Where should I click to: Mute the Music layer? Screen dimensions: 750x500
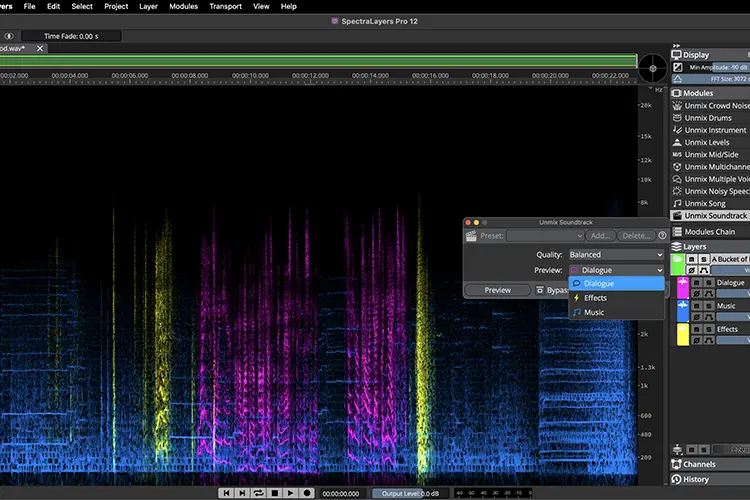pyautogui.click(x=697, y=306)
